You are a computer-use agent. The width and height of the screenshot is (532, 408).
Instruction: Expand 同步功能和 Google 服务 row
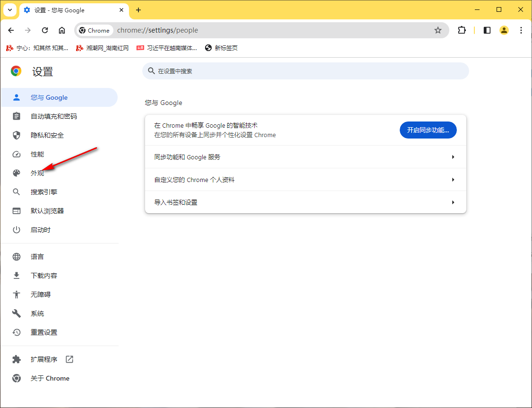tap(305, 157)
